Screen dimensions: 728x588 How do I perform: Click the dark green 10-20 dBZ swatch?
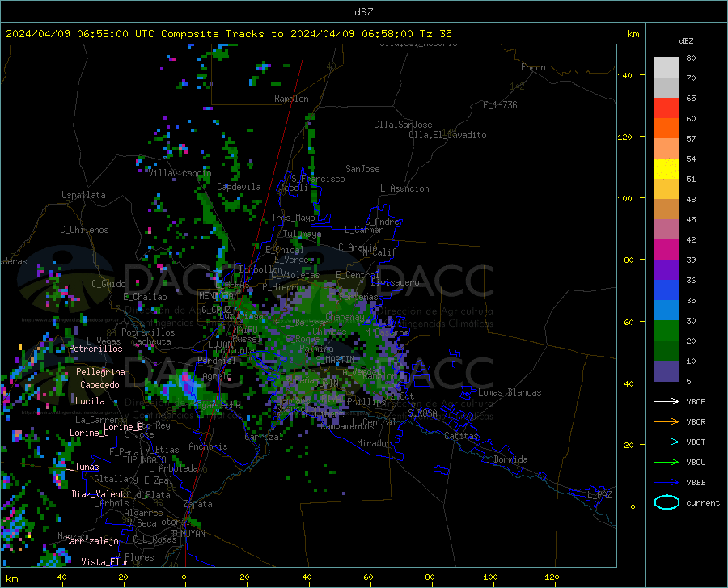click(667, 351)
